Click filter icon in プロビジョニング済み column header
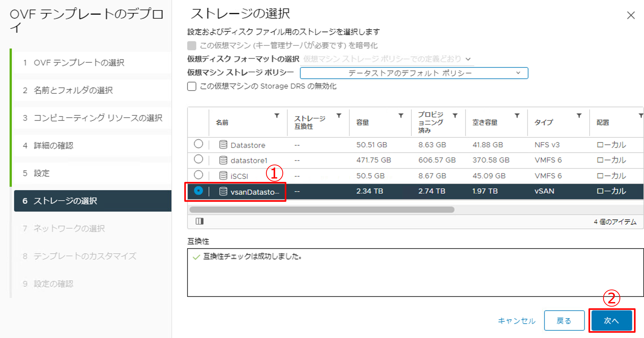This screenshot has height=338, width=644. (455, 116)
